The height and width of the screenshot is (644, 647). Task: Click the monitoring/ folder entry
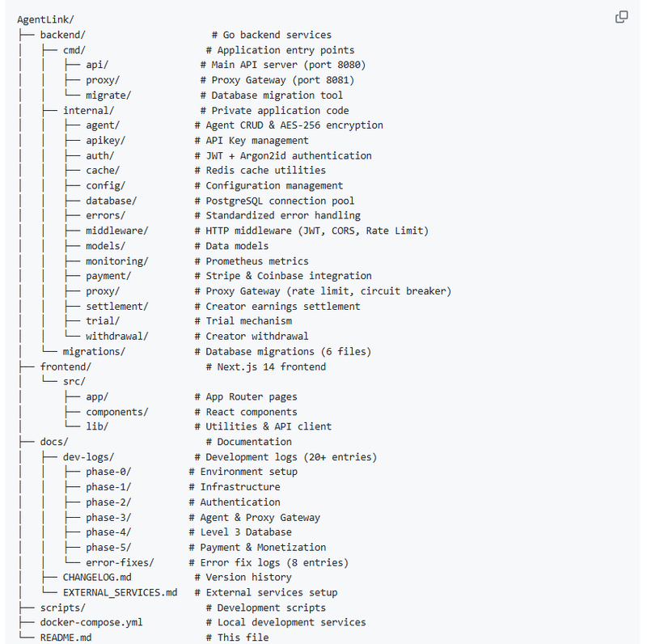pyautogui.click(x=116, y=261)
